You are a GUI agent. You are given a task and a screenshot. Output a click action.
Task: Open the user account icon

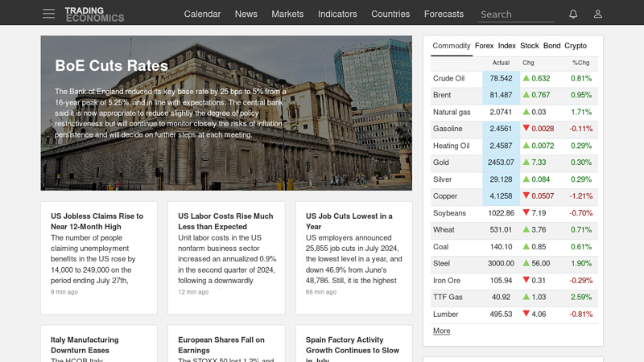pos(597,14)
